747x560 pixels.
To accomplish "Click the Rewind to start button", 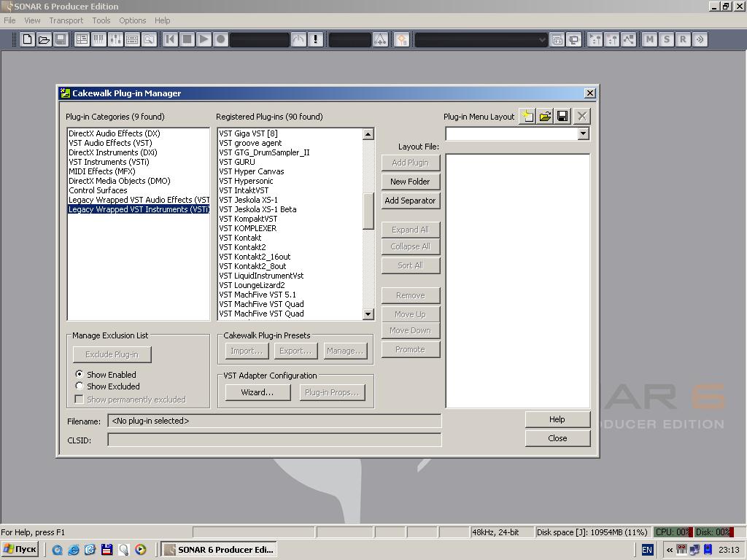I will click(171, 39).
